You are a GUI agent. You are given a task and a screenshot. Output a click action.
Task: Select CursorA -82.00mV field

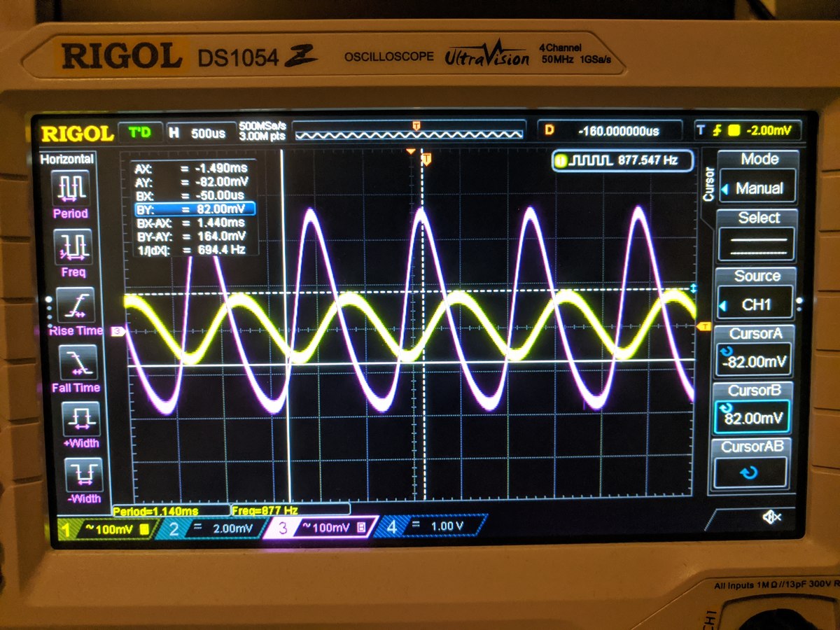coord(755,360)
